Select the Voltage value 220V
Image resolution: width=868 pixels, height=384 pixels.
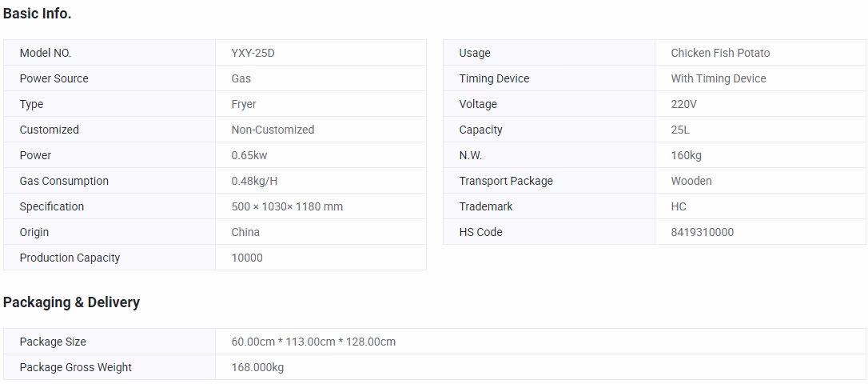(684, 104)
